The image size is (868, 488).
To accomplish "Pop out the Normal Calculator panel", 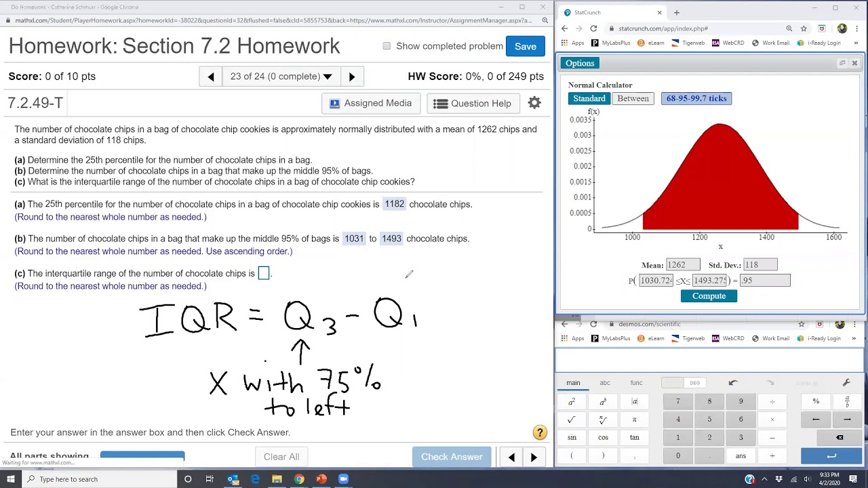I will 842,63.
